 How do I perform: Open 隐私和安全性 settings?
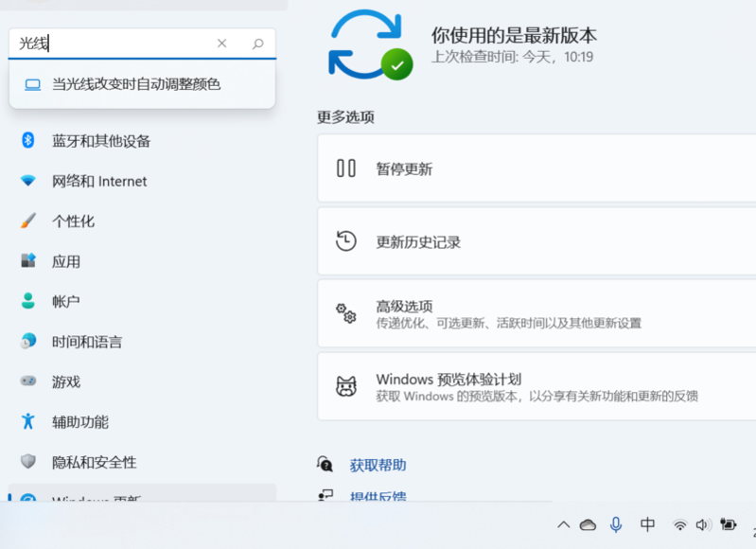pos(95,462)
